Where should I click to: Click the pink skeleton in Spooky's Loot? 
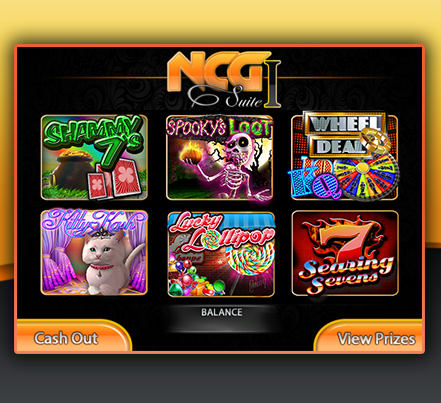coord(238,166)
